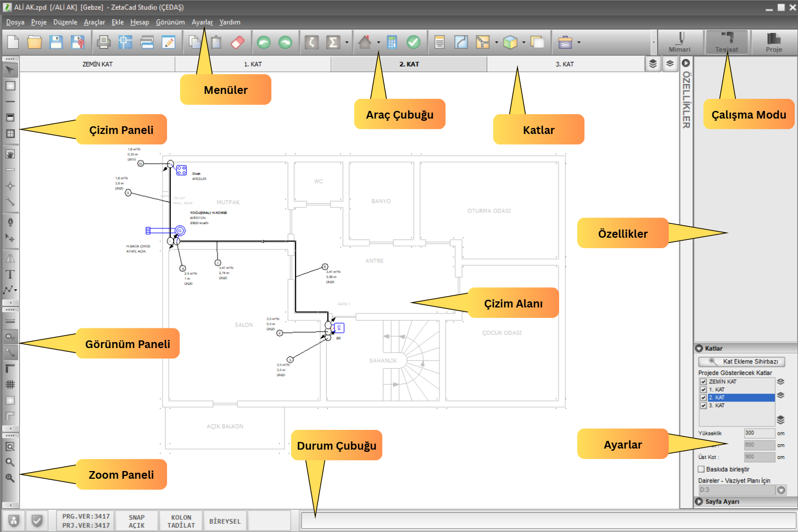Click the Yükseklik height input field
The image size is (798, 532).
tap(759, 433)
